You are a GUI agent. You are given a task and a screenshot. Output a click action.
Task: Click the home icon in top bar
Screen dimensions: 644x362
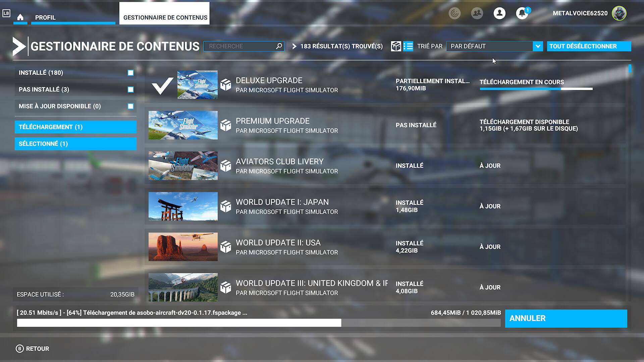tap(20, 17)
